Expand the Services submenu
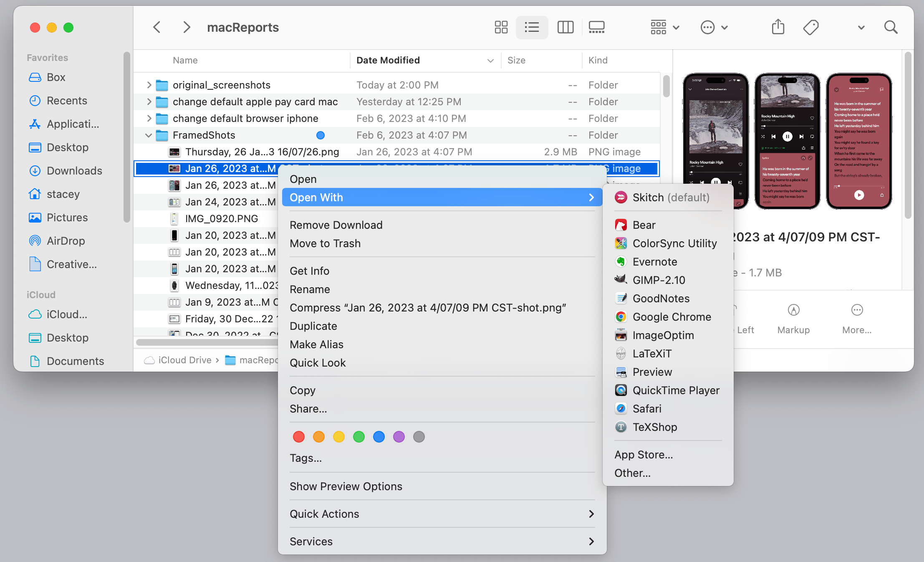Viewport: 924px width, 562px height. [x=442, y=542]
